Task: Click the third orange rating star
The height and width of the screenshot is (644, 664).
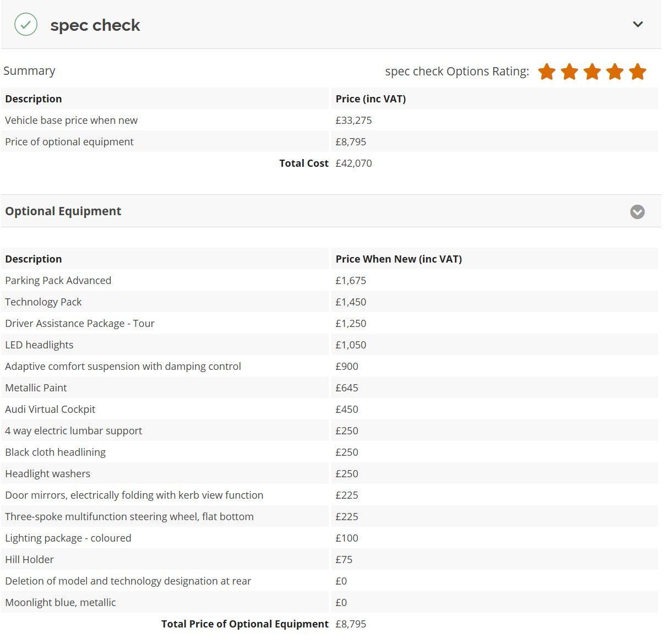Action: point(592,72)
